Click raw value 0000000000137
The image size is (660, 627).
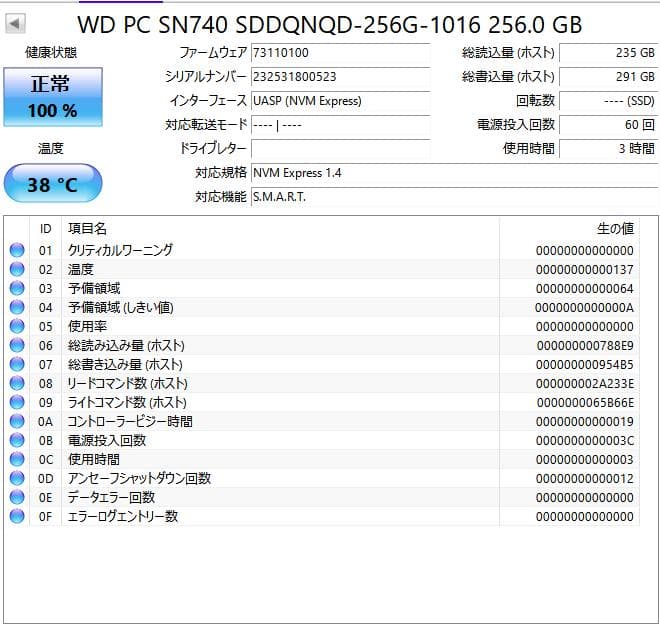point(585,269)
